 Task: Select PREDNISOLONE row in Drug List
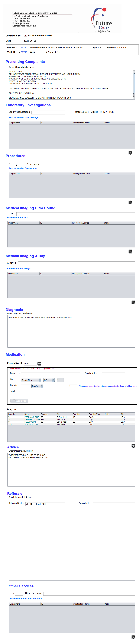[32, 417]
